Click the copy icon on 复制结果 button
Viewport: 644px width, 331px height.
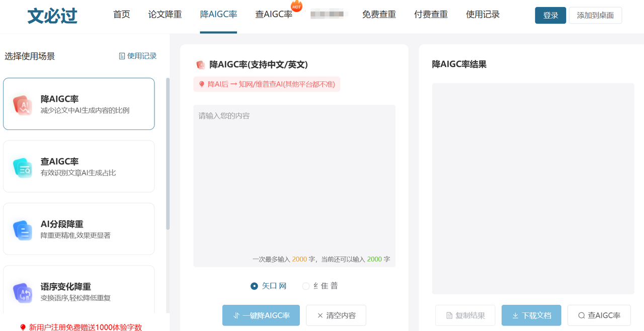pyautogui.click(x=449, y=315)
